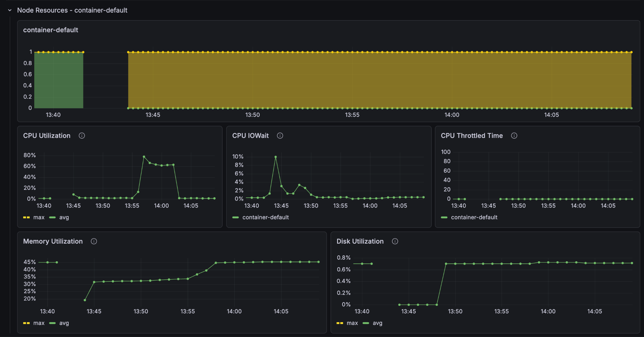
Task: Open the Disk Utilization info tooltip
Action: point(395,241)
